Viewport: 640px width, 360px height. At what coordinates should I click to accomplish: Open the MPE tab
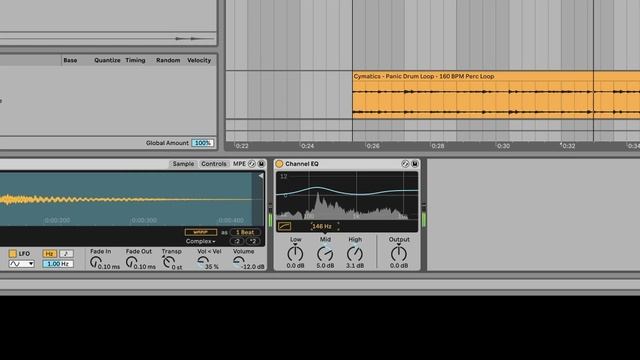click(239, 164)
